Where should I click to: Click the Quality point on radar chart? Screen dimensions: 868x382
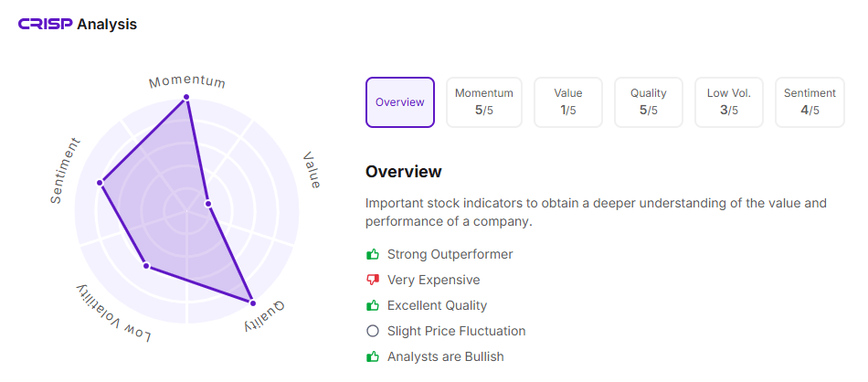click(x=252, y=302)
